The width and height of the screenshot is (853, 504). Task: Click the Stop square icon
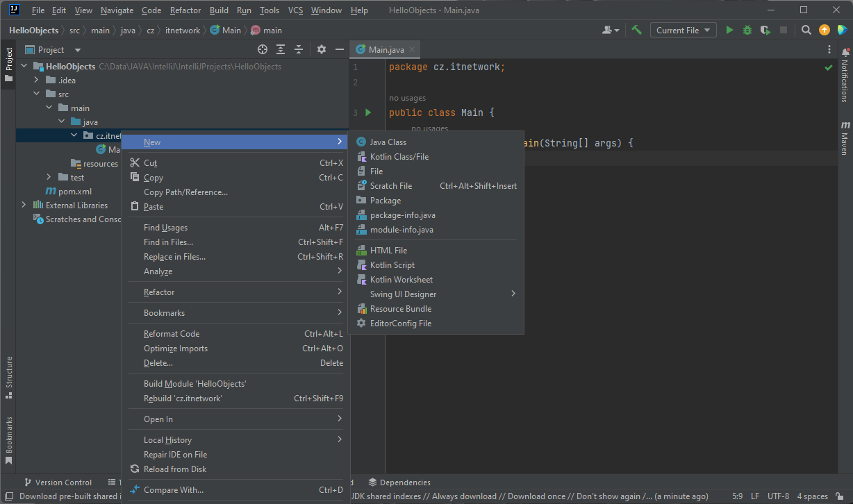coord(784,30)
